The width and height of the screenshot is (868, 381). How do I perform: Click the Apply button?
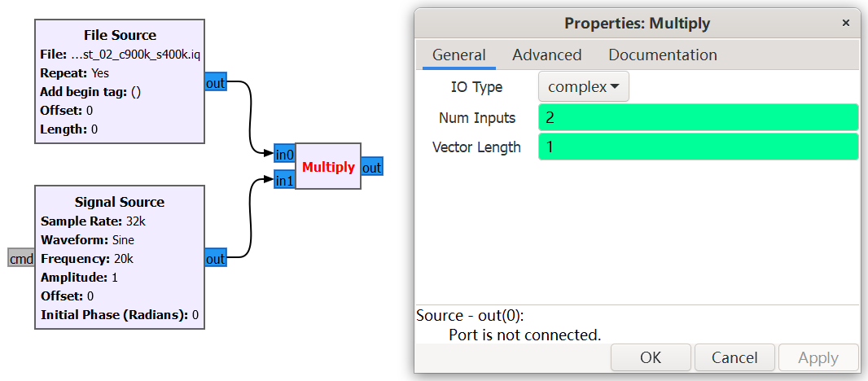point(818,357)
